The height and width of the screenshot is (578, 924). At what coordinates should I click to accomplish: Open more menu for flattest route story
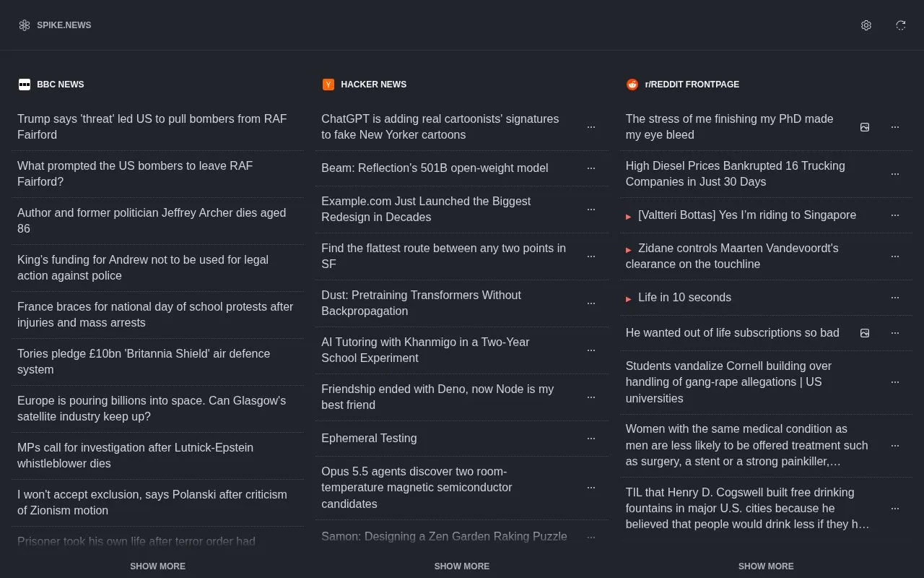pyautogui.click(x=591, y=256)
